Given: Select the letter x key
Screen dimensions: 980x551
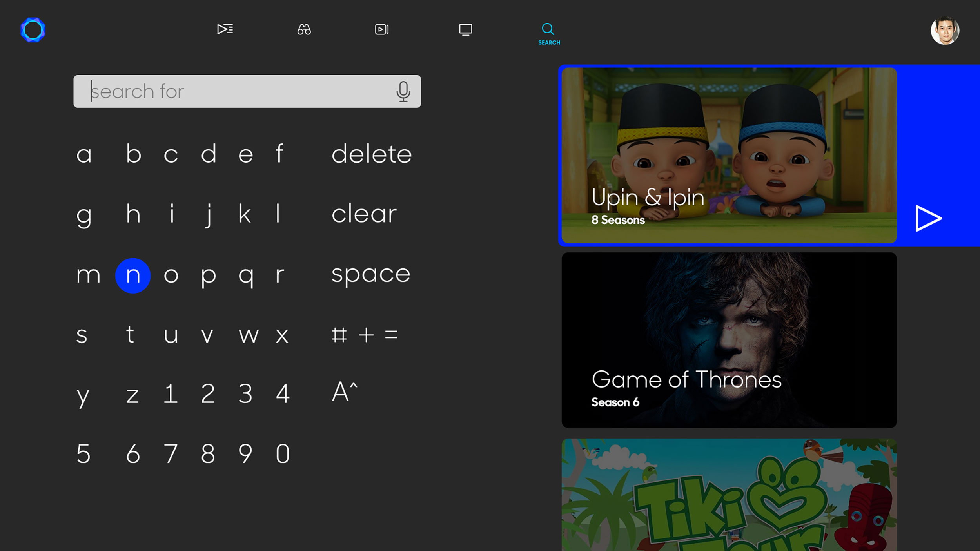Looking at the screenshot, I should click(282, 336).
